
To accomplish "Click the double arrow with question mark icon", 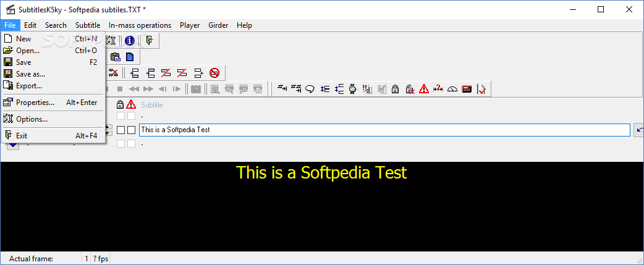I will pyautogui.click(x=438, y=88).
